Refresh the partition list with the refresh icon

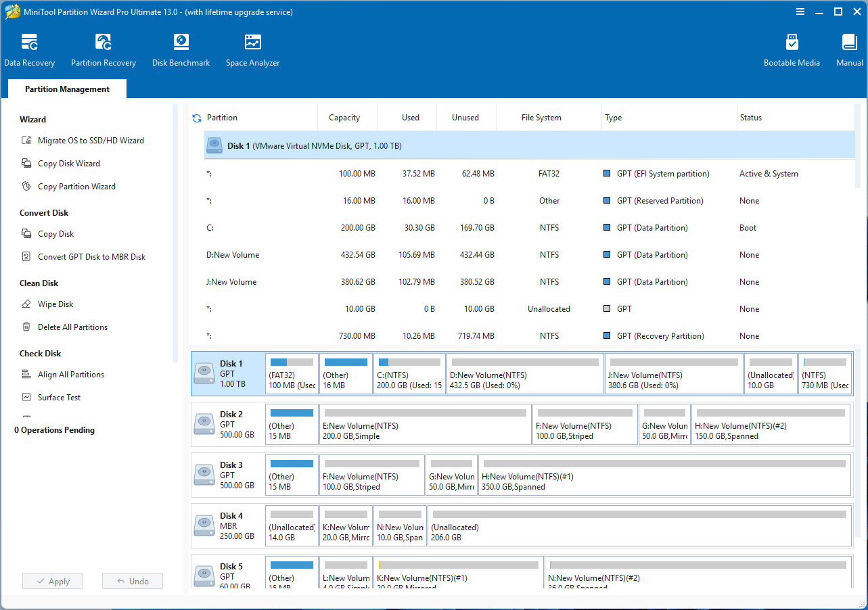197,118
